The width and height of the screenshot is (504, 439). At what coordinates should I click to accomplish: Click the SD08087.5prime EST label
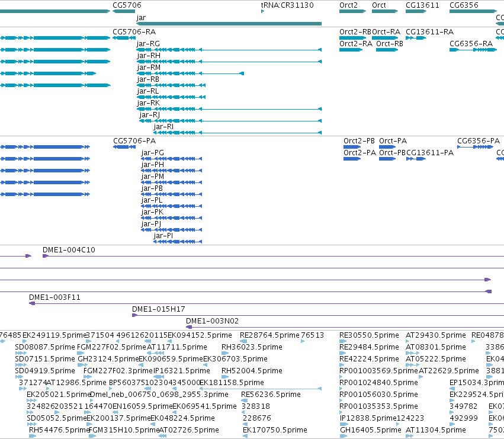pyautogui.click(x=45, y=347)
